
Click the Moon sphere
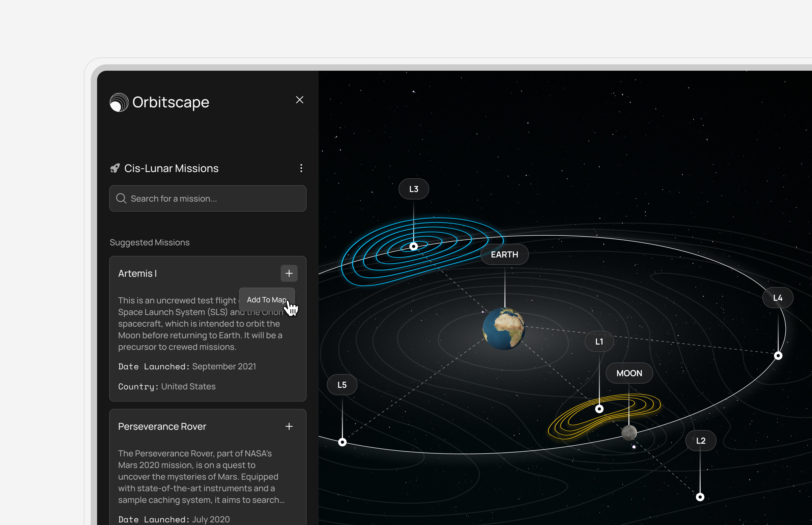coord(629,433)
